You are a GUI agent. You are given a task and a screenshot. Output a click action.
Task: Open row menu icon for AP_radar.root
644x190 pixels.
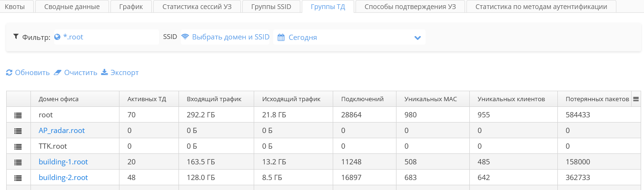tap(18, 131)
